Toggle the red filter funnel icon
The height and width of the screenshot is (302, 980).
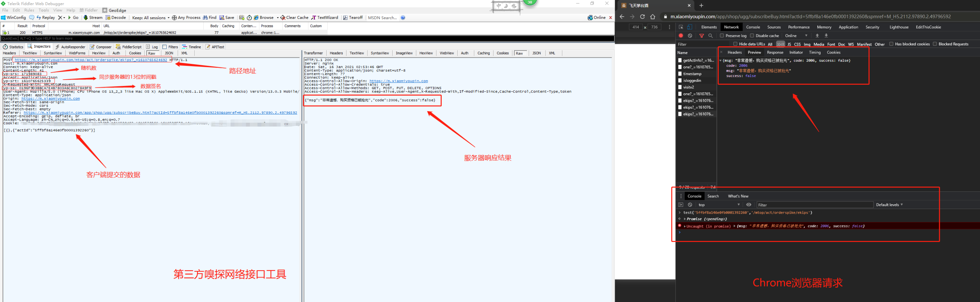coord(702,36)
